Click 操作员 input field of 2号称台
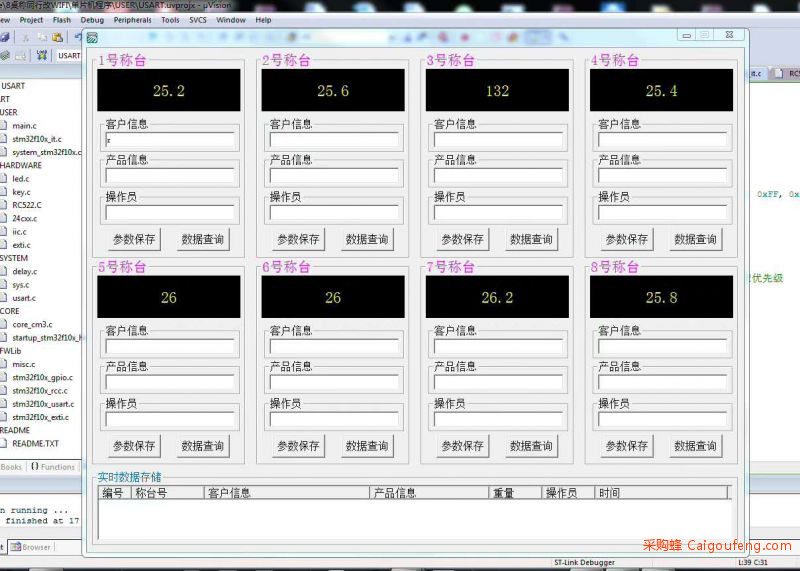 [x=334, y=213]
